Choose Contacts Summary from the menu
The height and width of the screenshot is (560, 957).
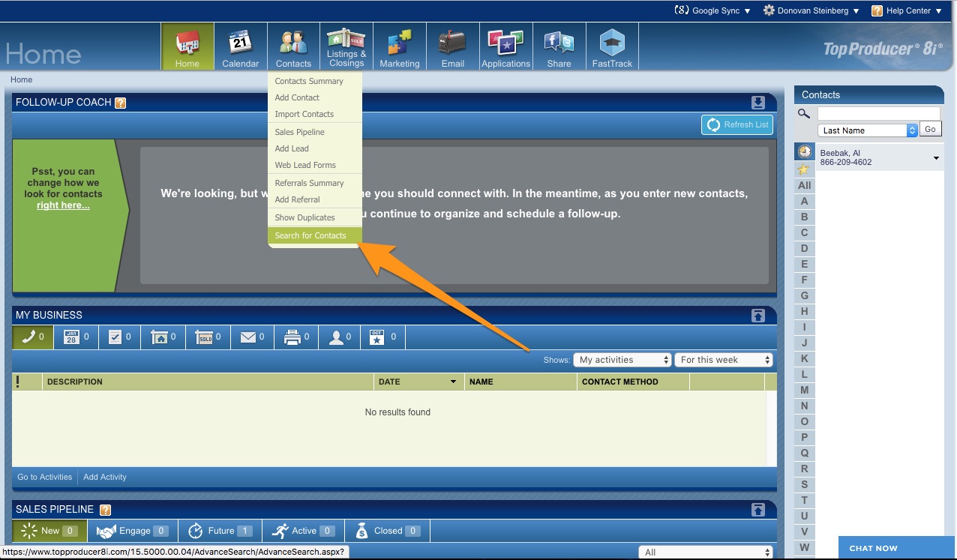coord(309,81)
